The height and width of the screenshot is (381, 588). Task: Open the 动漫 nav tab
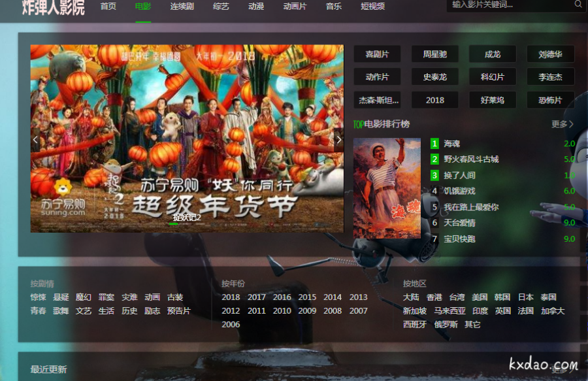(256, 7)
